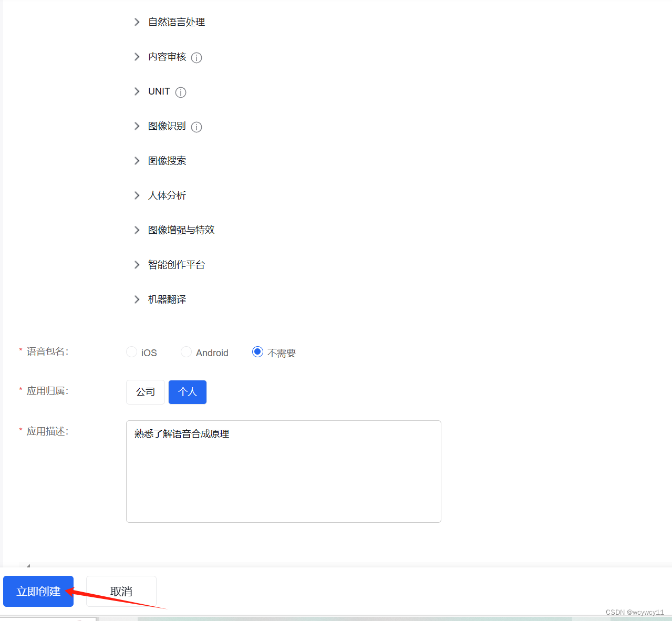Screen dimensions: 672x621
Task: Click the 应用归属 field label
Action: (x=47, y=391)
